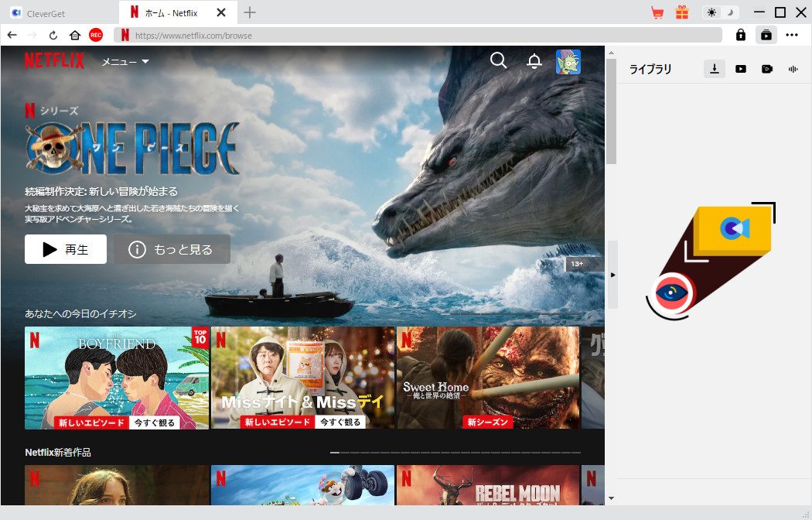The image size is (812, 520).
Task: Open a new tab with plus button
Action: click(x=250, y=12)
